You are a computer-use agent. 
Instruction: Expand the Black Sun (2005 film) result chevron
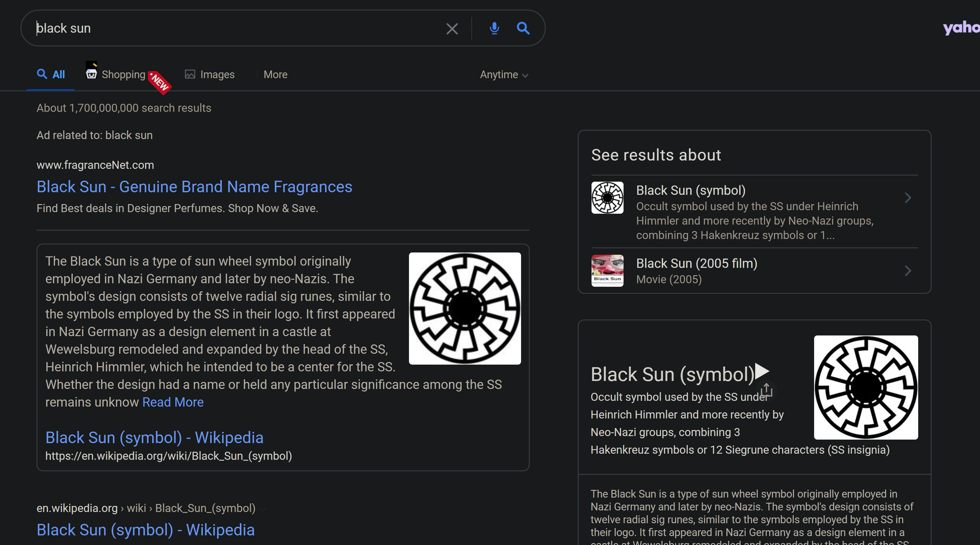pyautogui.click(x=908, y=271)
